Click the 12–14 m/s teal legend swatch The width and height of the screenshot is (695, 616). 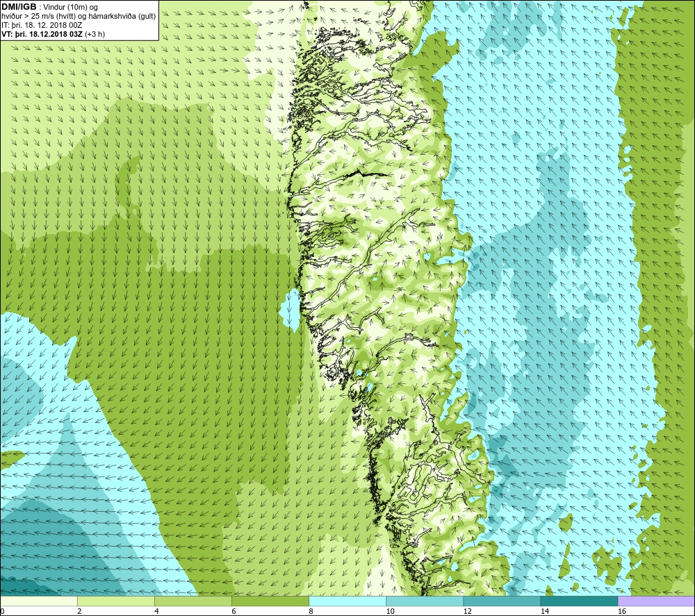(502, 601)
